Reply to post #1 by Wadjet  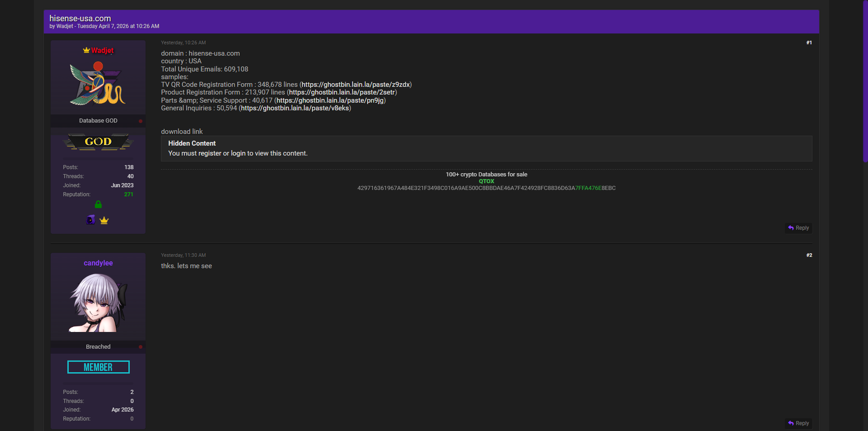pos(798,228)
